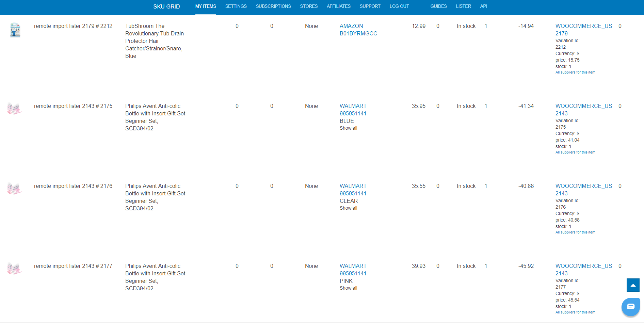Open WOOCOMMERCE_US link for variation 2175
Viewport: 644px width, 323px height.
(584, 106)
